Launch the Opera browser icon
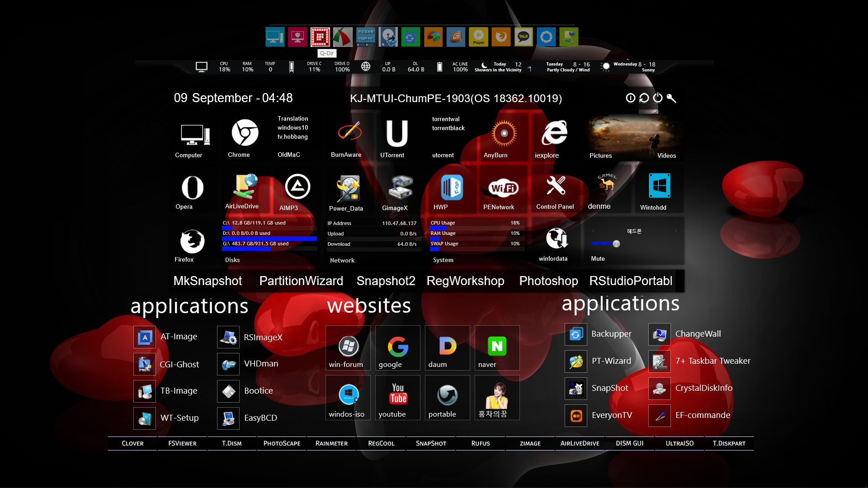Image resolution: width=868 pixels, height=488 pixels. [x=192, y=188]
